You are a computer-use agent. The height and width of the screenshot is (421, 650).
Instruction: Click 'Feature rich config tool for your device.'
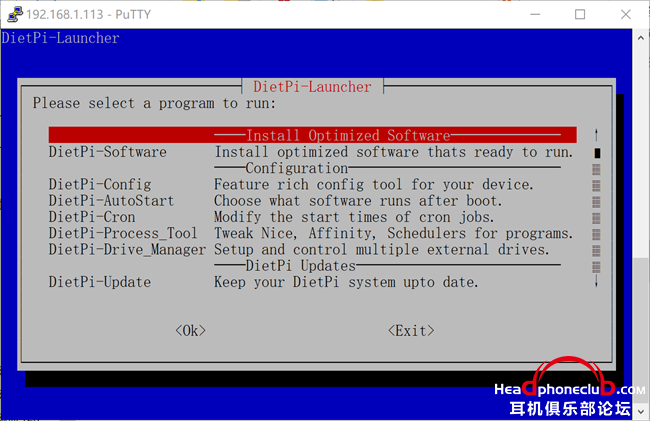click(374, 184)
